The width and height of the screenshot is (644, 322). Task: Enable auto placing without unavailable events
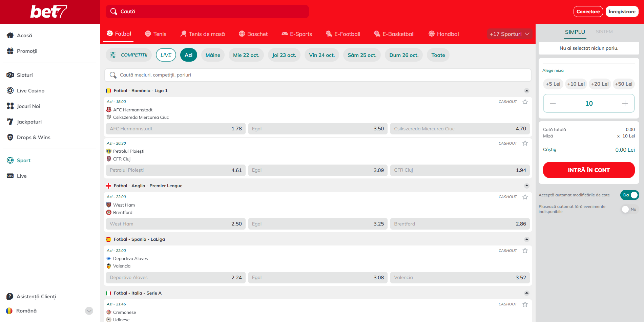629,209
